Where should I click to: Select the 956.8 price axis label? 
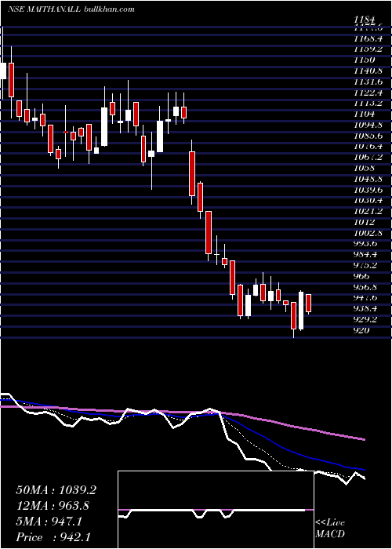pos(366,287)
